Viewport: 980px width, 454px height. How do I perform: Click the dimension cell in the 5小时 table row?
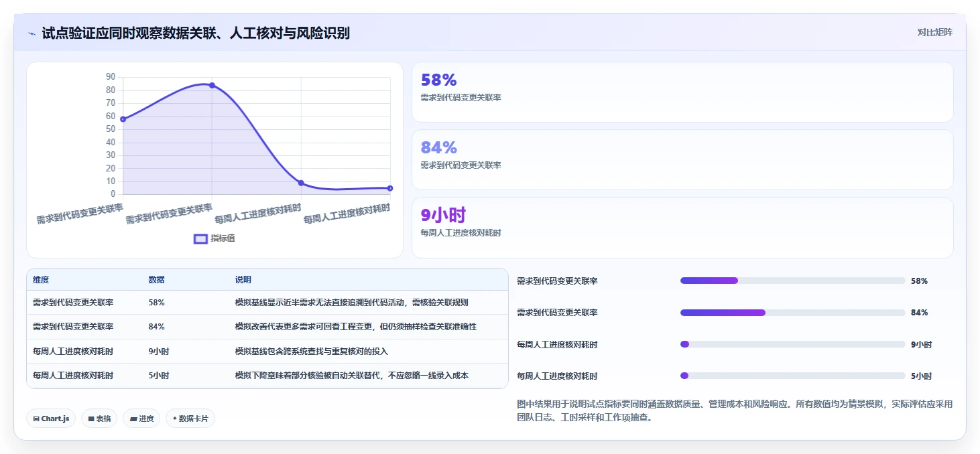click(x=73, y=376)
